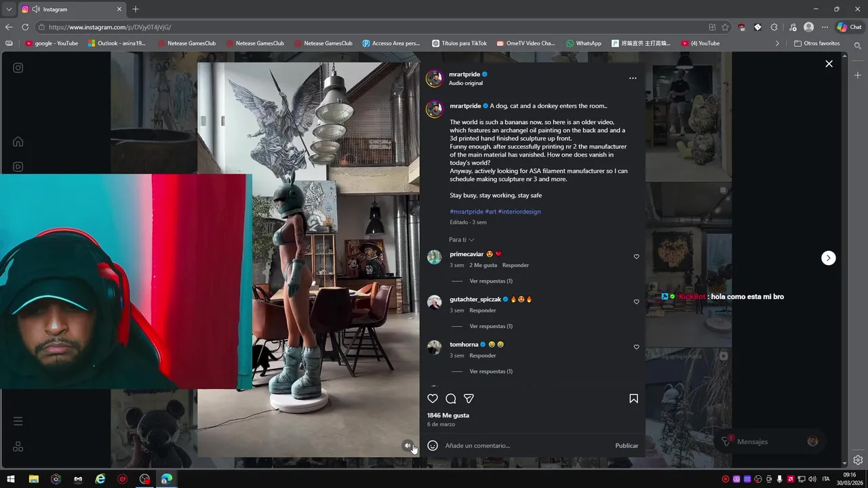Go to the next post with the right arrow
868x488 pixels.
click(x=829, y=258)
